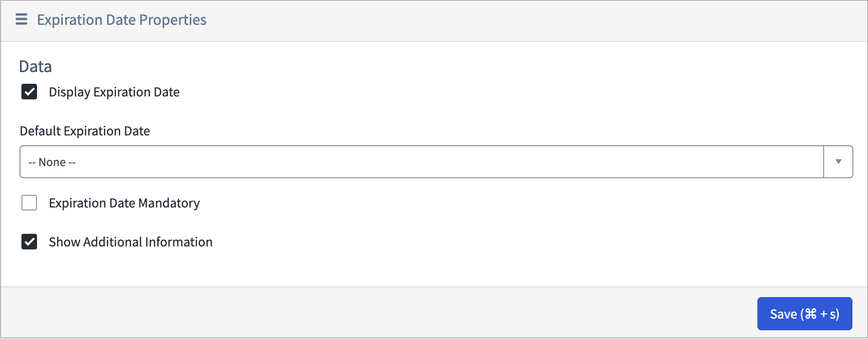Click the Expiration Date Properties title
Image resolution: width=868 pixels, height=339 pixels.
click(122, 20)
